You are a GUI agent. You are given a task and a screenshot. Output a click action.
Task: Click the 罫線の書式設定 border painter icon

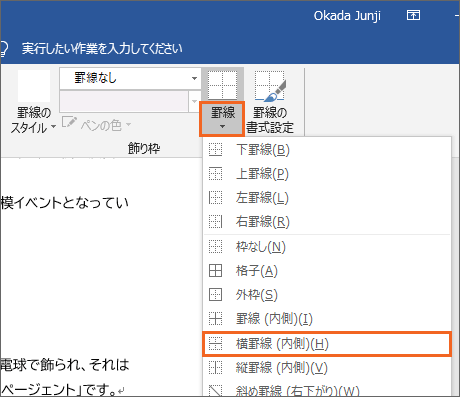[270, 86]
